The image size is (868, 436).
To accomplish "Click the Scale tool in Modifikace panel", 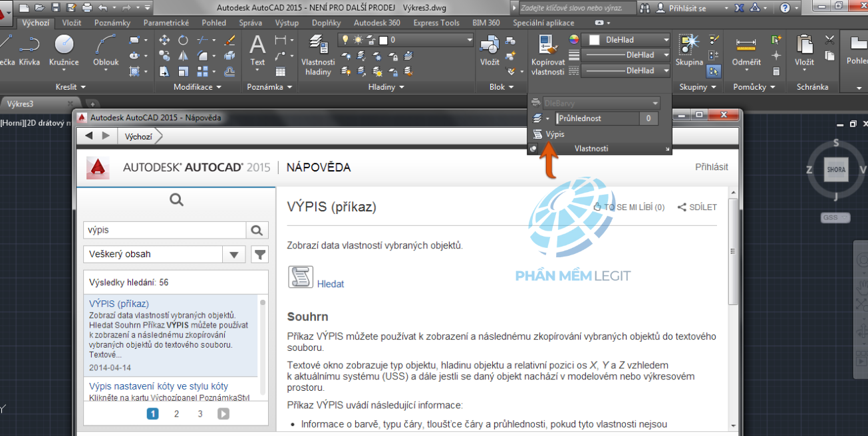I will point(183,71).
